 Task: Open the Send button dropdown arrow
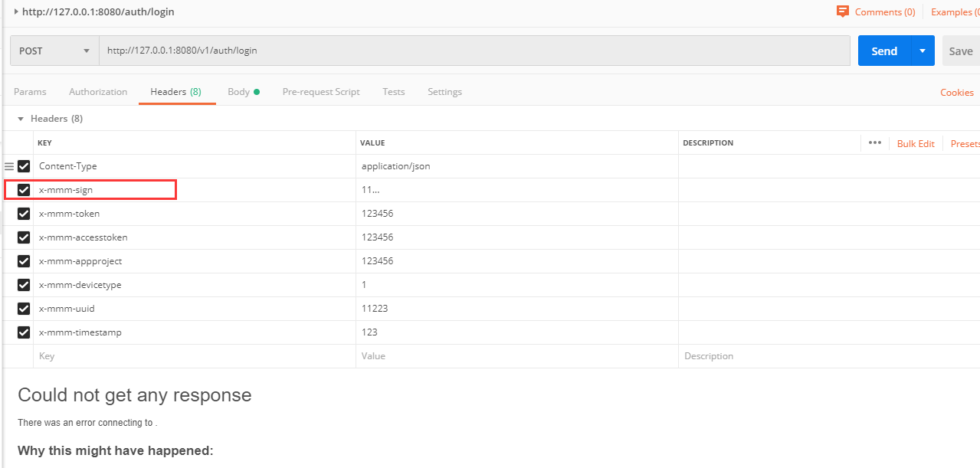click(923, 51)
